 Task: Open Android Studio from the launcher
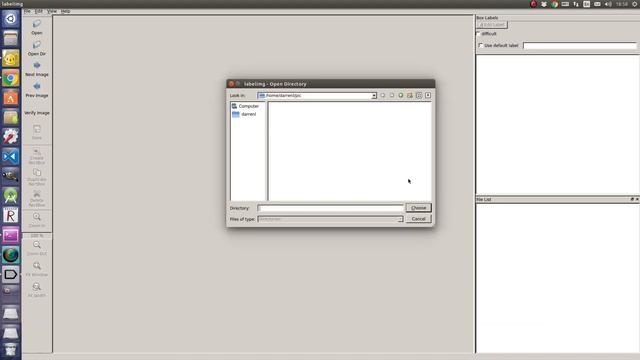coord(11,196)
